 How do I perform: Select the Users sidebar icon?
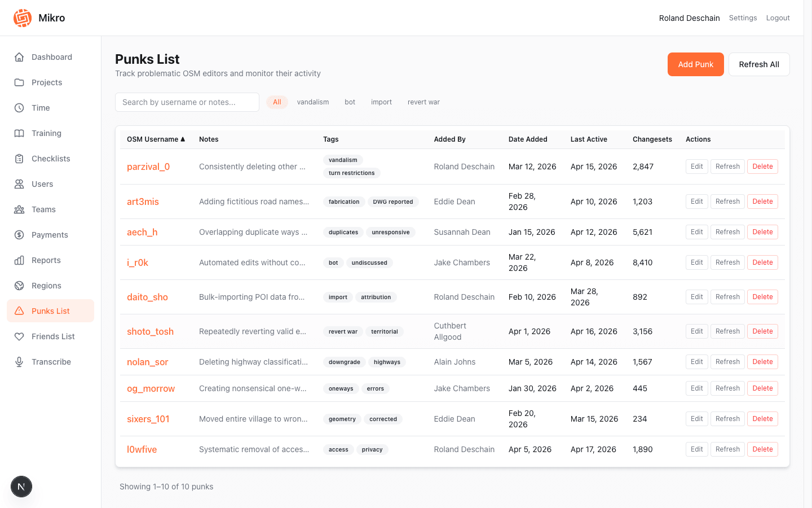point(19,184)
